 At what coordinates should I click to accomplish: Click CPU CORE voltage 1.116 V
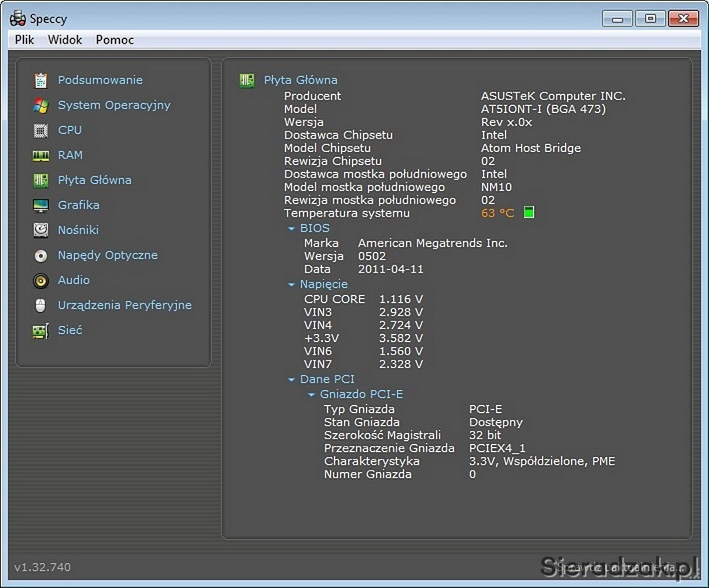[401, 299]
